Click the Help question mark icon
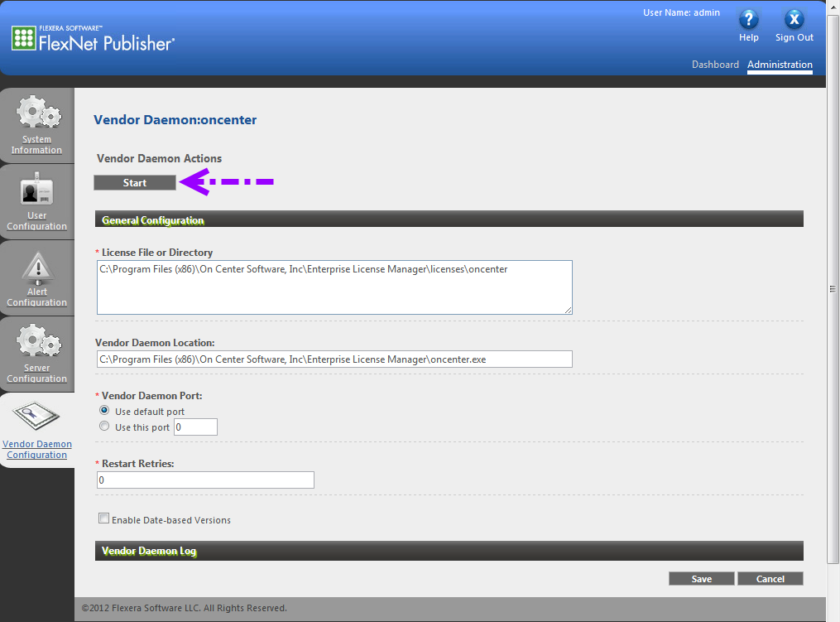This screenshot has height=622, width=840. pyautogui.click(x=748, y=19)
